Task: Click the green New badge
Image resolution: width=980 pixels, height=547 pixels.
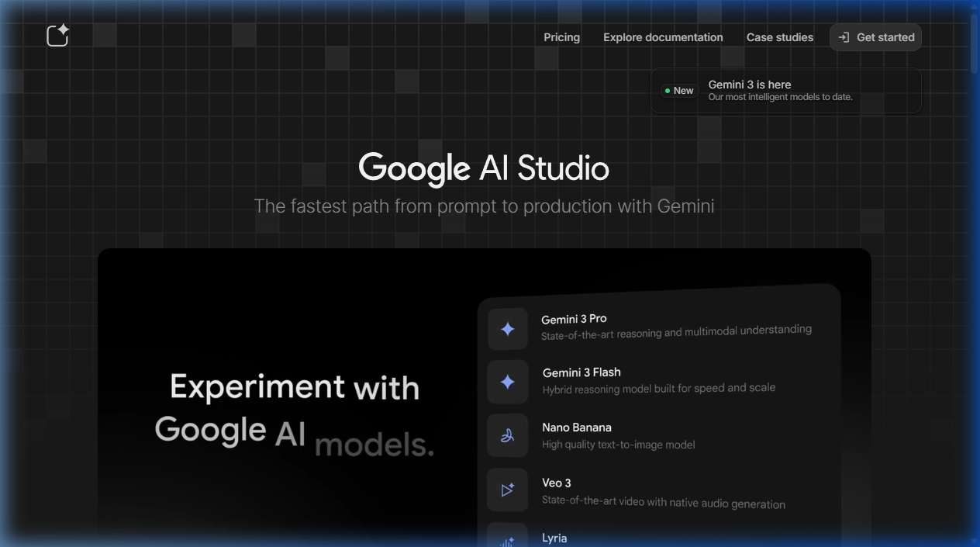Action: click(x=679, y=91)
